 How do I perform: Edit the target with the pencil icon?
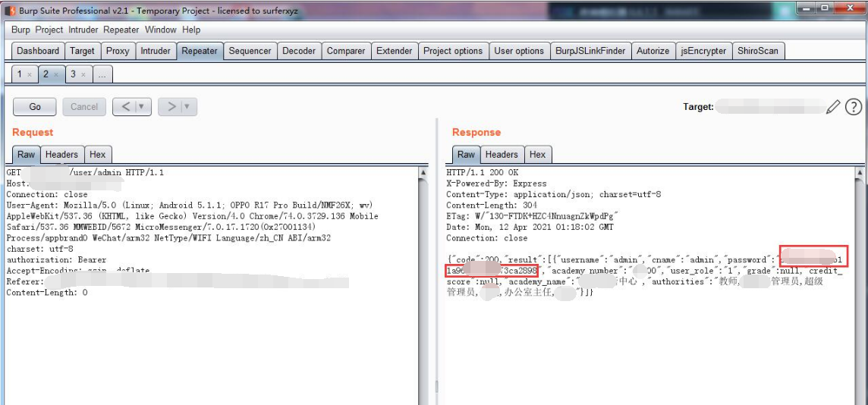[x=833, y=107]
